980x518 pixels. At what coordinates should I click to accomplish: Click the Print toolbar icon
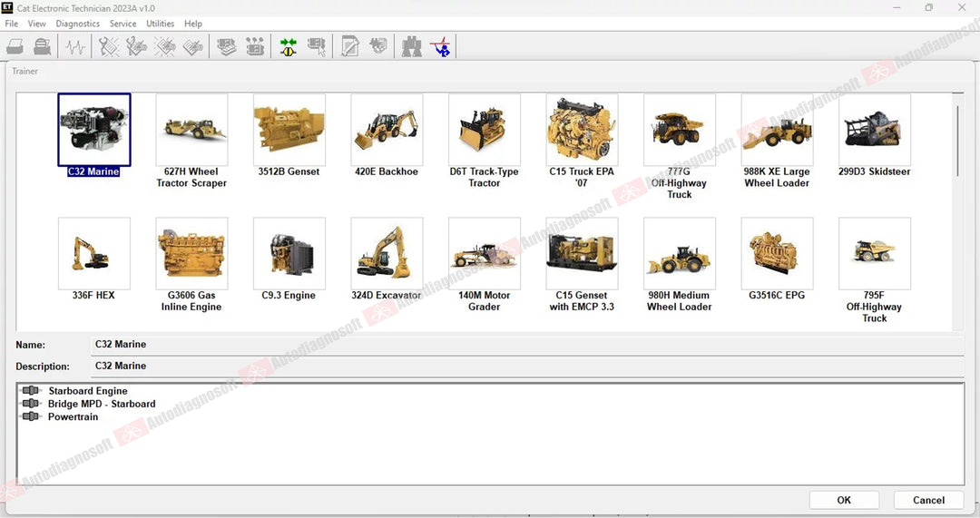15,46
